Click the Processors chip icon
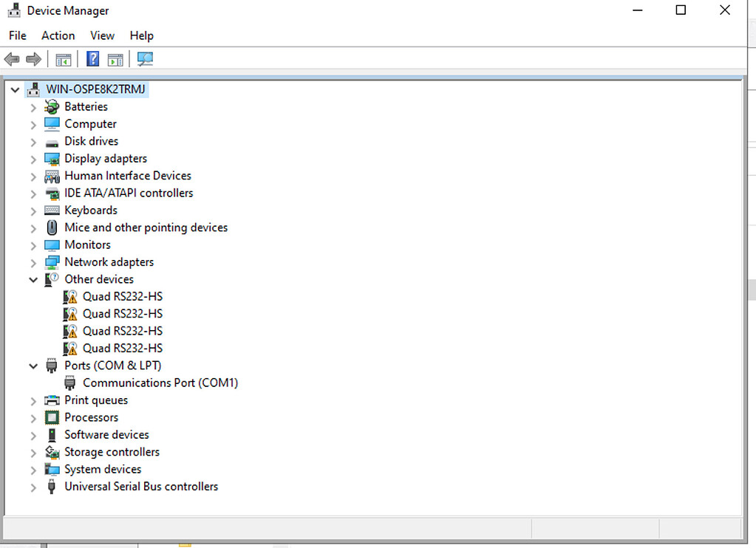Image resolution: width=756 pixels, height=548 pixels. (52, 417)
